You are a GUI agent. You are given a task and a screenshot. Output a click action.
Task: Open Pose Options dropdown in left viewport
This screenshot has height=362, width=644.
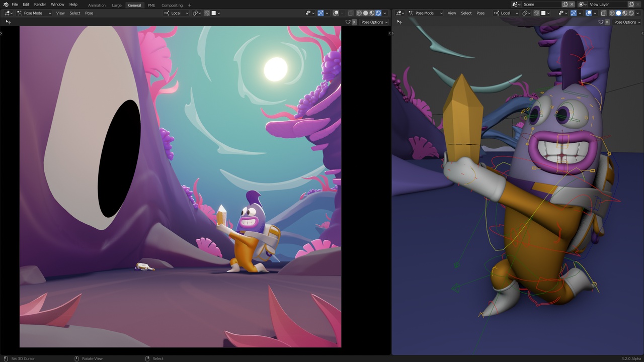(374, 22)
